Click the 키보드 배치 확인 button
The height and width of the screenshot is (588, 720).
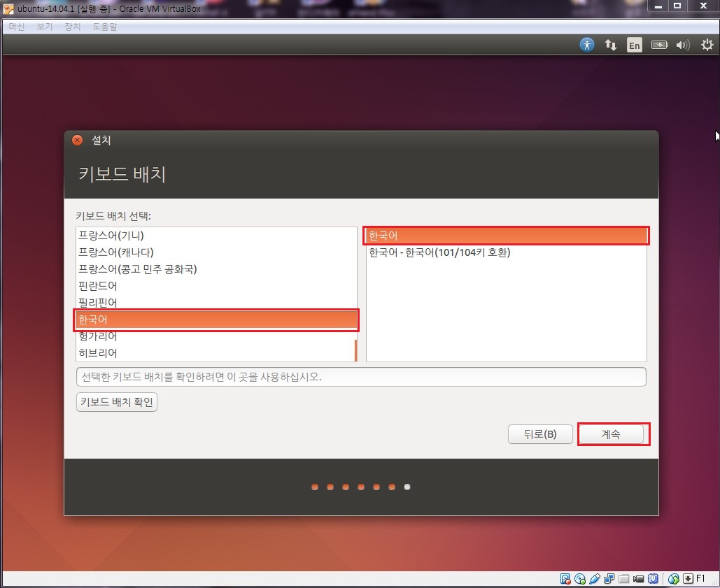(x=117, y=402)
